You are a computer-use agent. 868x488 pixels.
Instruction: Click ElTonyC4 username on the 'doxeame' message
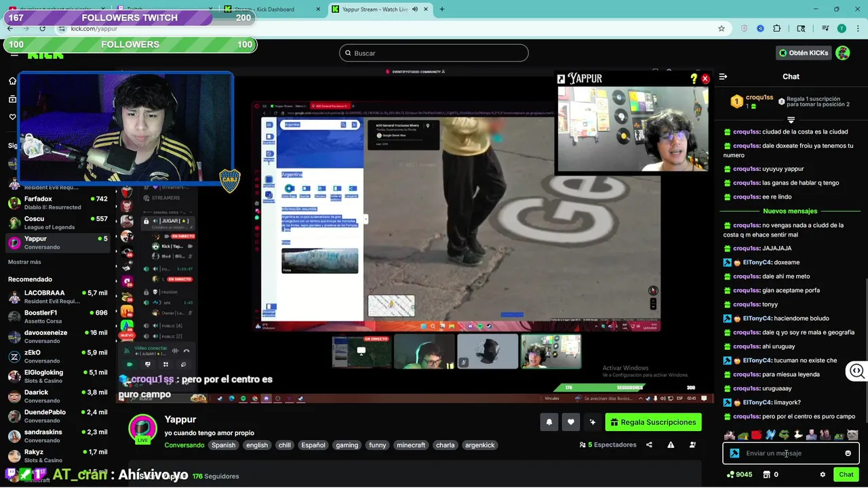[757, 262]
